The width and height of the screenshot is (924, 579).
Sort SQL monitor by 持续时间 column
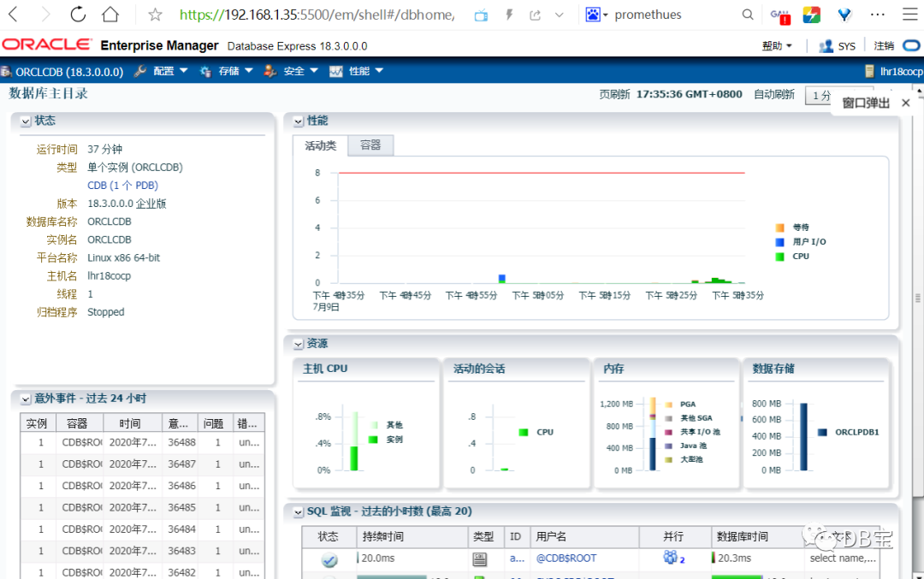[x=412, y=536]
